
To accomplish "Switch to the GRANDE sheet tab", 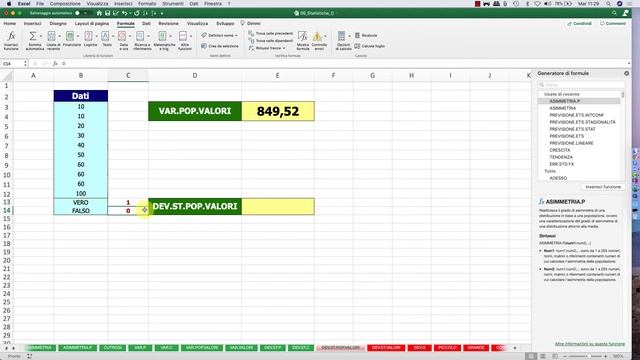I will (476, 348).
